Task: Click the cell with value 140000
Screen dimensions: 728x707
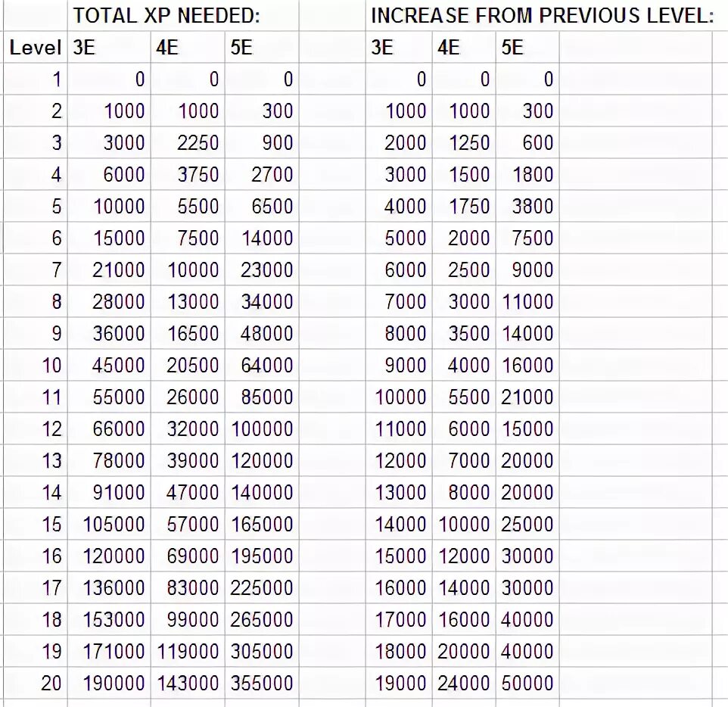Action: click(262, 492)
